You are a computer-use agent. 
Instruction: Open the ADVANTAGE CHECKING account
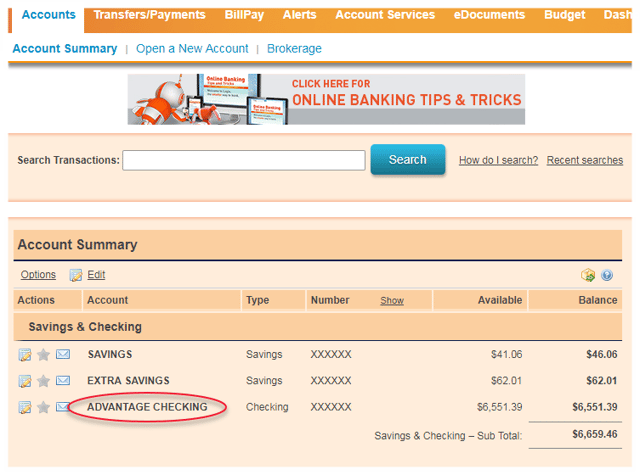pyautogui.click(x=147, y=407)
